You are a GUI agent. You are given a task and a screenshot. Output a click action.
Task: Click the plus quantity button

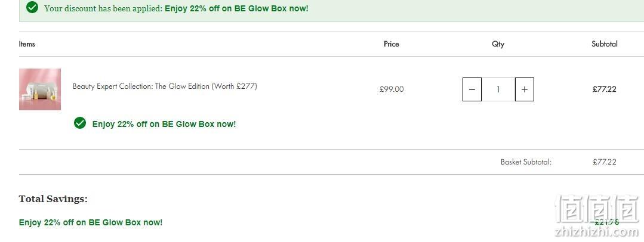point(525,89)
